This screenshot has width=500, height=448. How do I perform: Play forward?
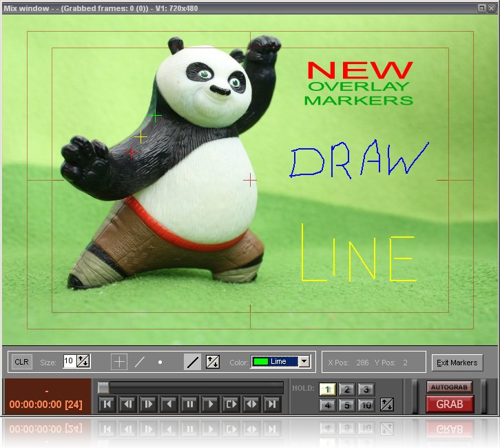(x=210, y=405)
